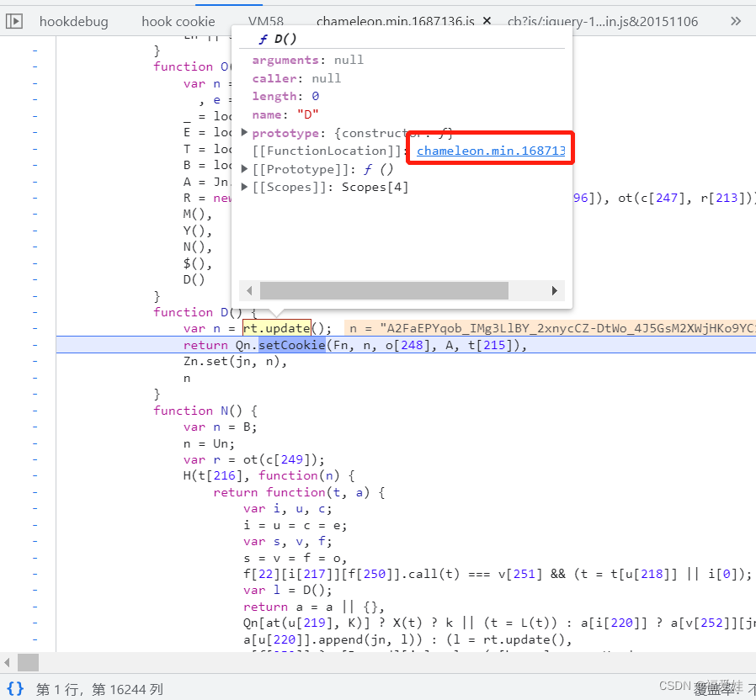
Task: Toggle the breakpoint next to var n = B;
Action: point(35,427)
